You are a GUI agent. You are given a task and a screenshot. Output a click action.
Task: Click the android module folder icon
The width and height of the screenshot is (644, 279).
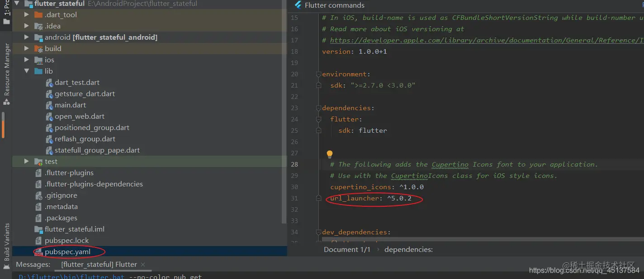[38, 37]
